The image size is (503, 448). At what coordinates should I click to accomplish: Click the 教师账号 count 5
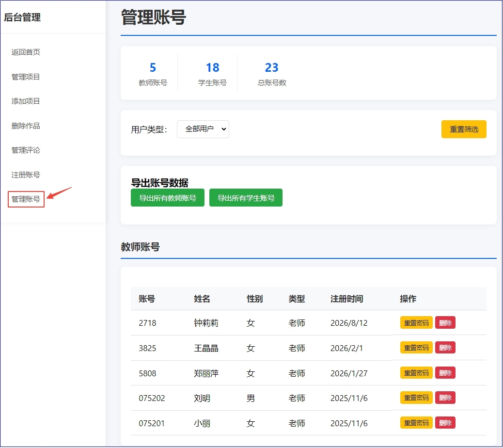[x=153, y=67]
